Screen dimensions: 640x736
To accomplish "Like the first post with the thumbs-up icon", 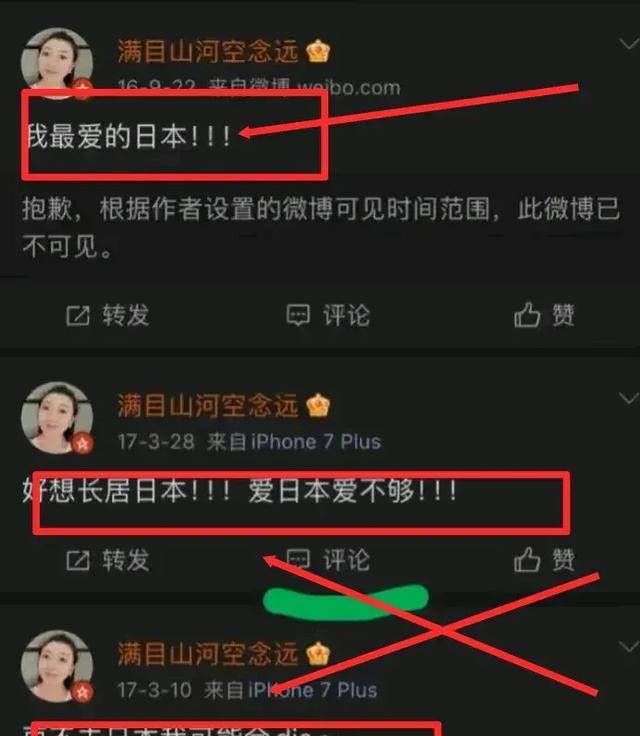I will [527, 314].
